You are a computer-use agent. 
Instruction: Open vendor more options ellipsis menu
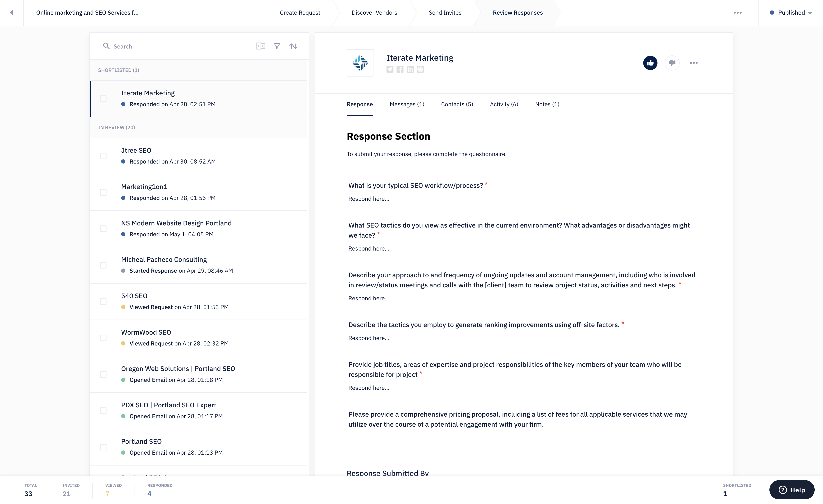pos(694,63)
